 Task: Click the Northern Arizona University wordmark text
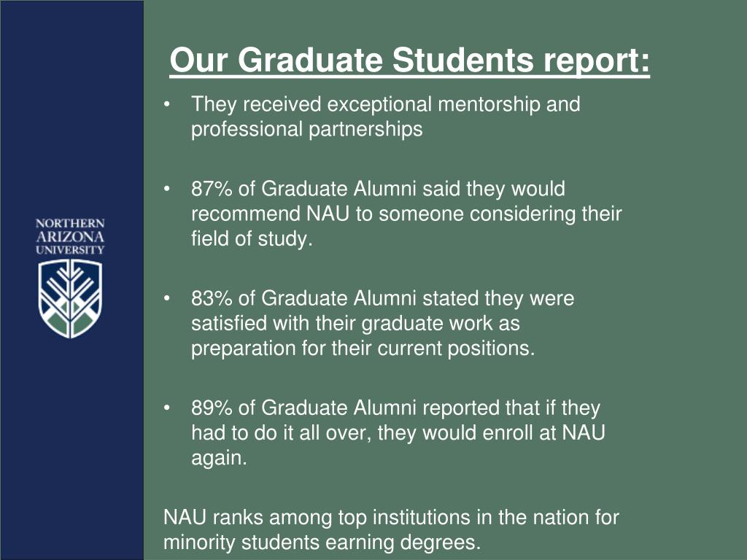[70, 237]
